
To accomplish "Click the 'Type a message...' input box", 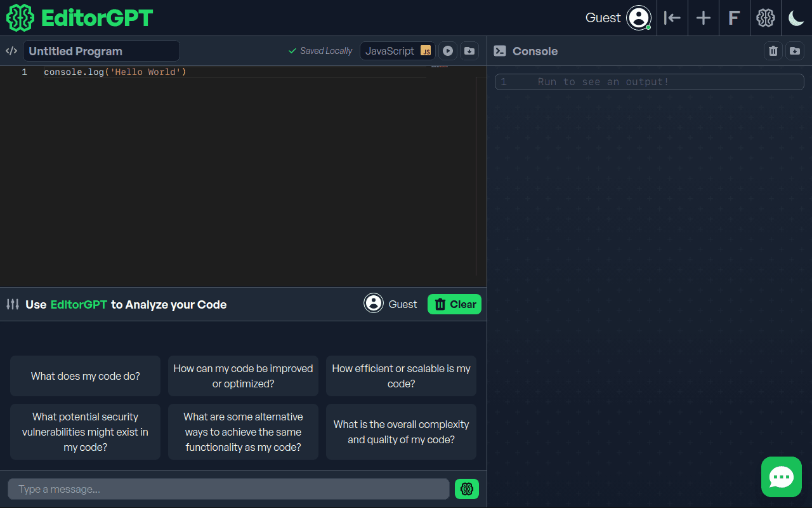I will coord(228,489).
